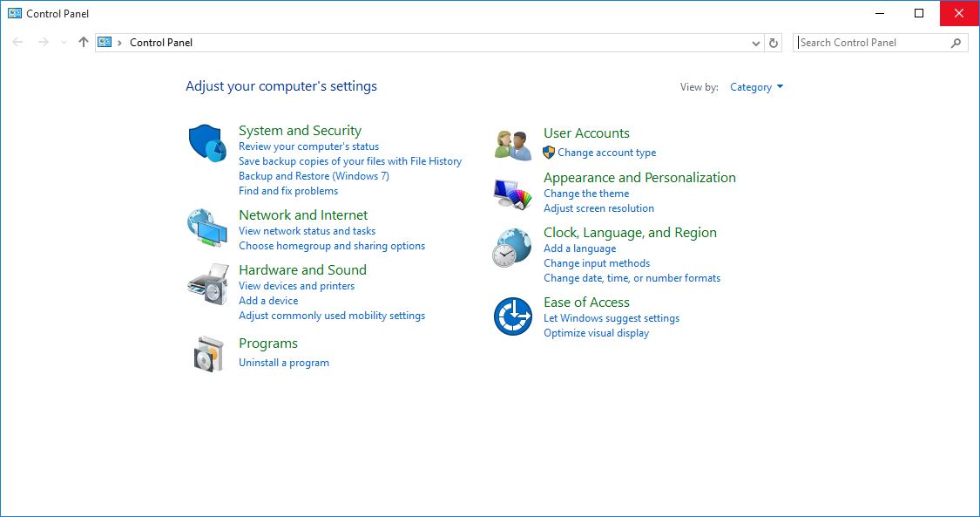980x517 pixels.
Task: Open Uninstall a program link
Action: point(284,363)
